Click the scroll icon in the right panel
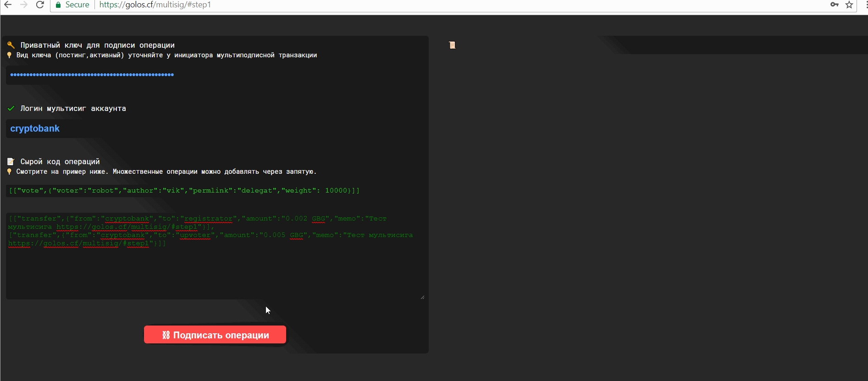The height and width of the screenshot is (381, 868). pos(452,45)
